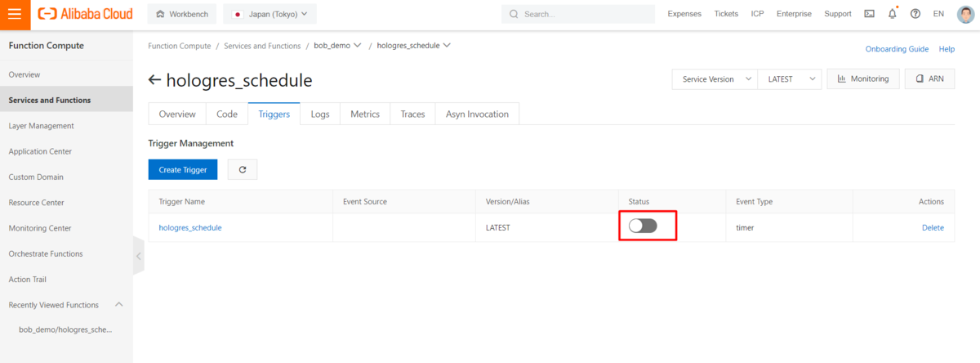The width and height of the screenshot is (980, 363).
Task: Open the Expenses menu
Action: (x=684, y=14)
